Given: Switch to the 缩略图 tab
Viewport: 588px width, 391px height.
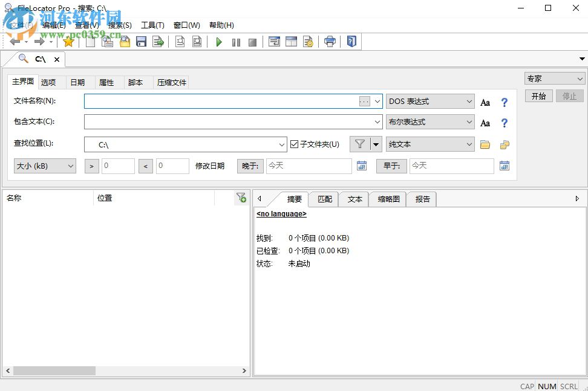Looking at the screenshot, I should [387, 199].
